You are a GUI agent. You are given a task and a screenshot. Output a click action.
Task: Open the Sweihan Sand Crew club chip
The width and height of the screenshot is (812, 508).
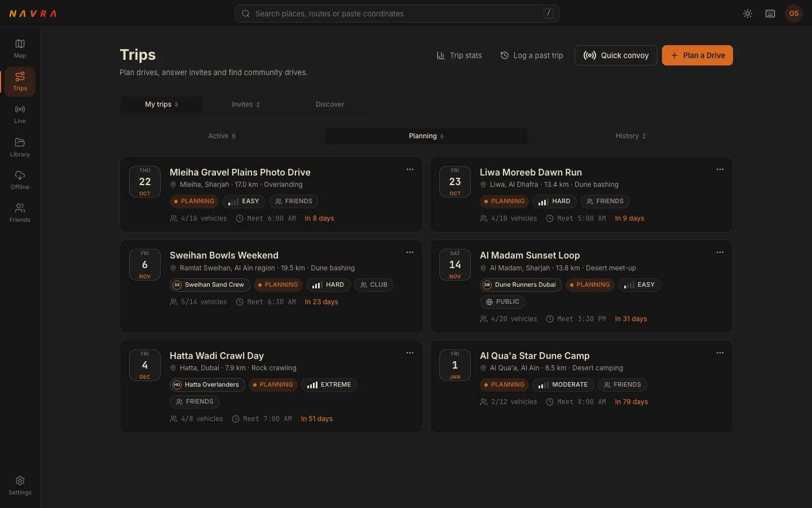(x=209, y=285)
